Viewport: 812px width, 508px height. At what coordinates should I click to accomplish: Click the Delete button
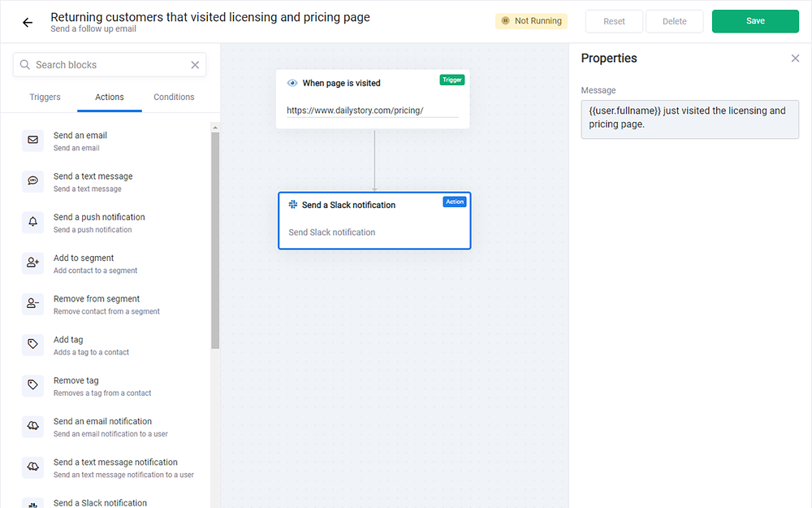click(674, 21)
